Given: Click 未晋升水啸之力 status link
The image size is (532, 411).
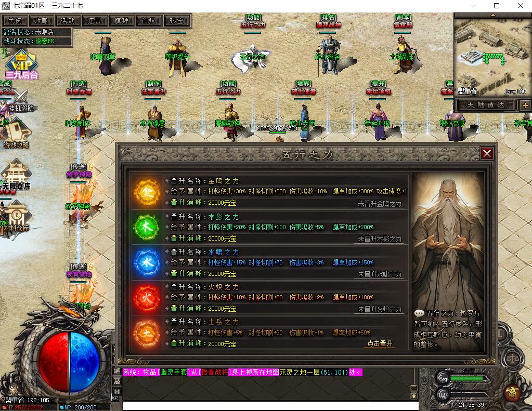Looking at the screenshot, I should (x=380, y=274).
